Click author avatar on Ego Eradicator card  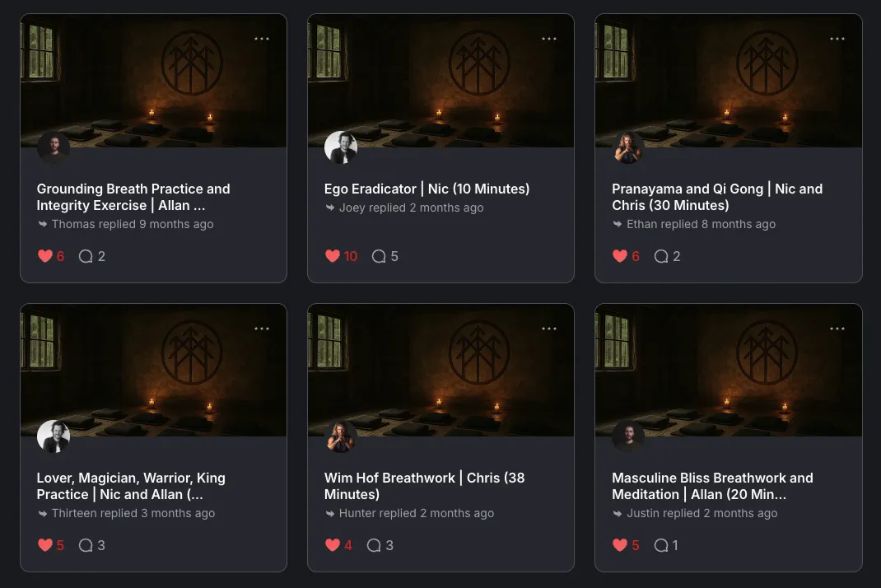(341, 147)
